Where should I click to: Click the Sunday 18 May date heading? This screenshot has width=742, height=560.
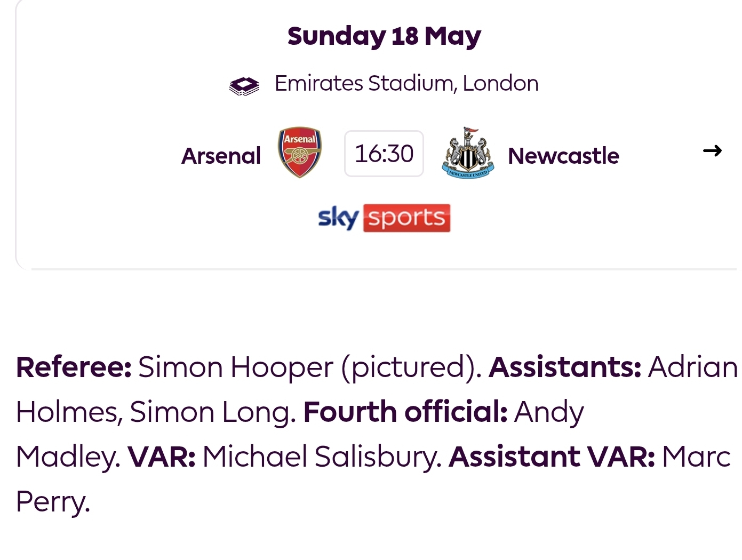[384, 36]
